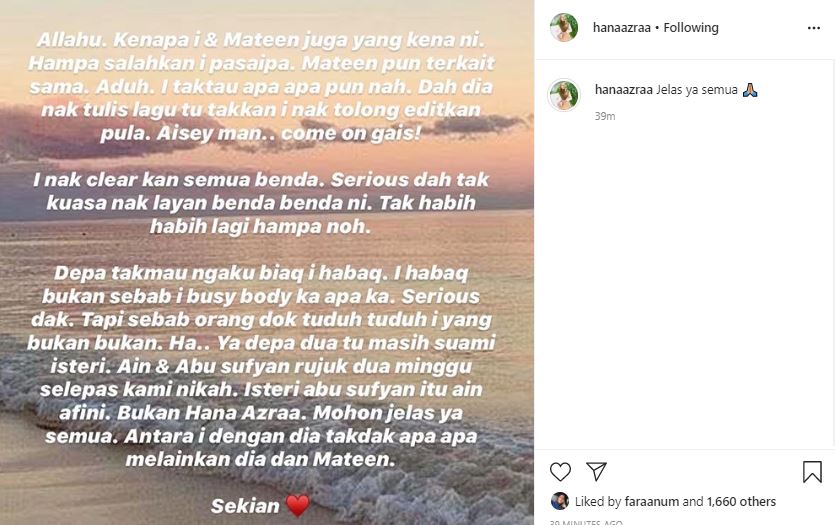Share the post via paper plane icon
The width and height of the screenshot is (835, 525).
pos(596,471)
